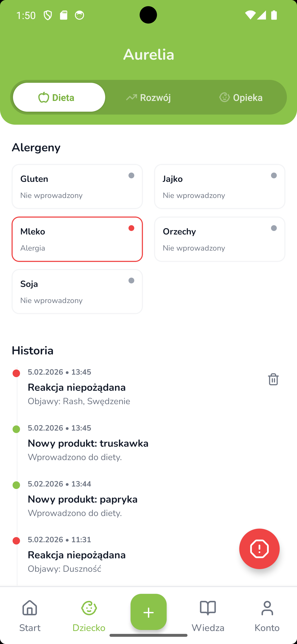Open the Opieka tab
The image size is (297, 644).
click(x=247, y=97)
